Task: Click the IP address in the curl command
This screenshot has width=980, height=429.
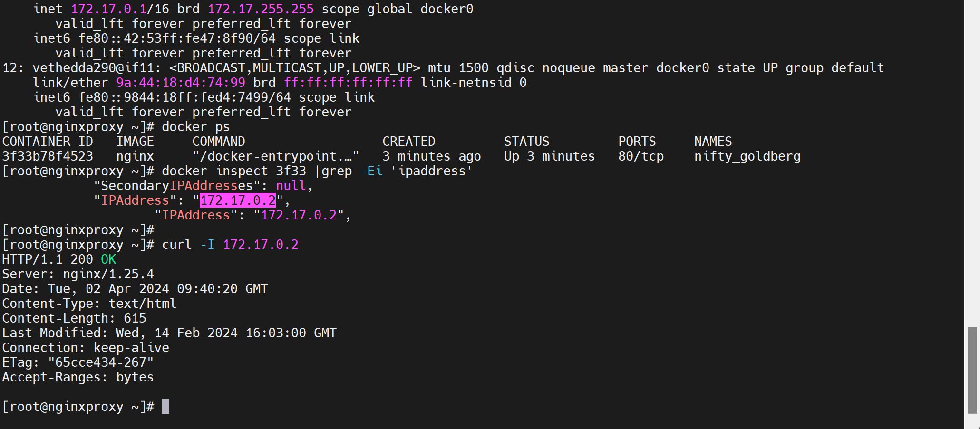Action: pos(261,245)
